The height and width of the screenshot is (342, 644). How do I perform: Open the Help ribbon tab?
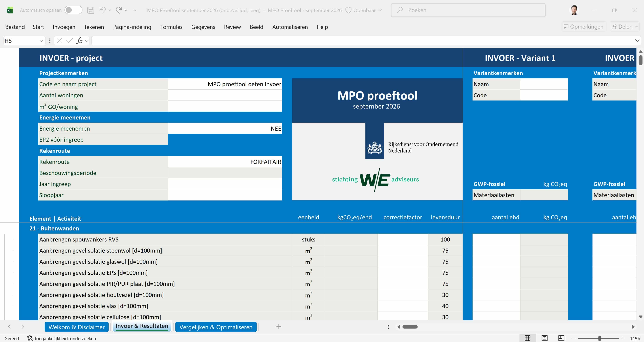point(322,27)
